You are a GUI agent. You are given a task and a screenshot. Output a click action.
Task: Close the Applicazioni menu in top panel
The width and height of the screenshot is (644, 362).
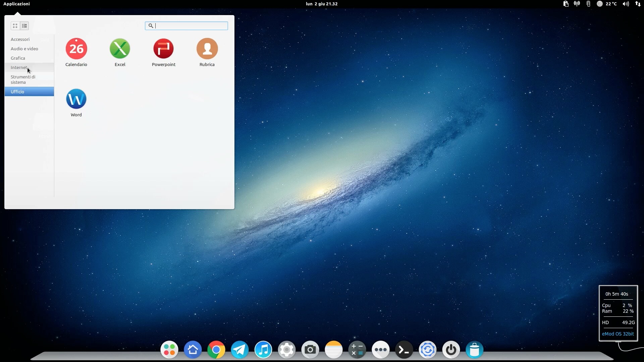pyautogui.click(x=16, y=4)
